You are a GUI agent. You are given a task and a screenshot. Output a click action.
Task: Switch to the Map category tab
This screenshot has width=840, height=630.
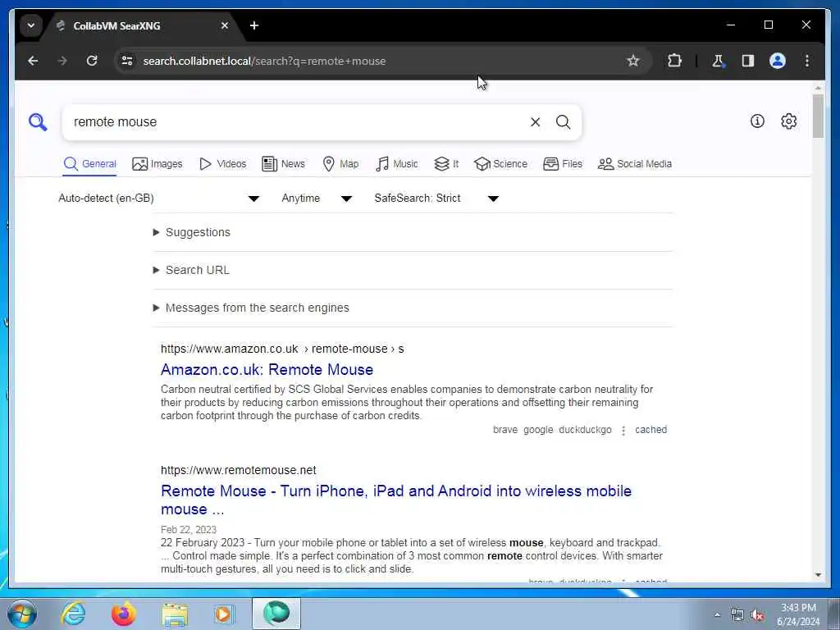click(340, 164)
